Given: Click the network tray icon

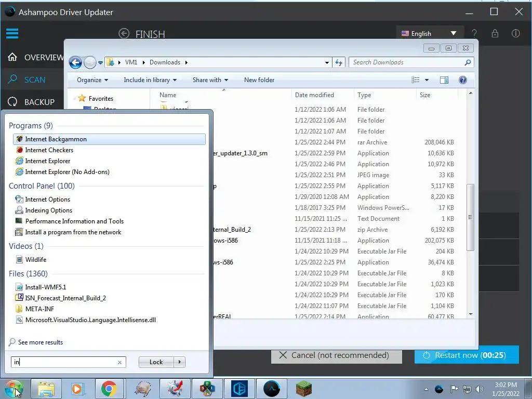Looking at the screenshot, I should point(467,389).
